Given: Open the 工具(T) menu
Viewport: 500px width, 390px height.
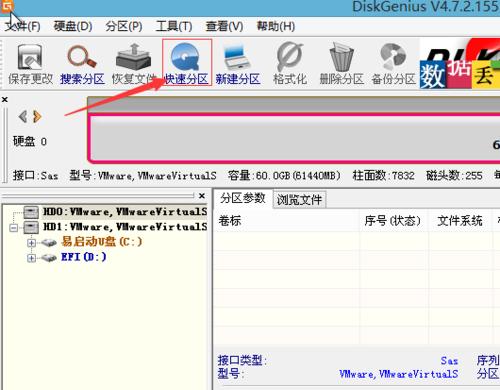Looking at the screenshot, I should tap(174, 26).
